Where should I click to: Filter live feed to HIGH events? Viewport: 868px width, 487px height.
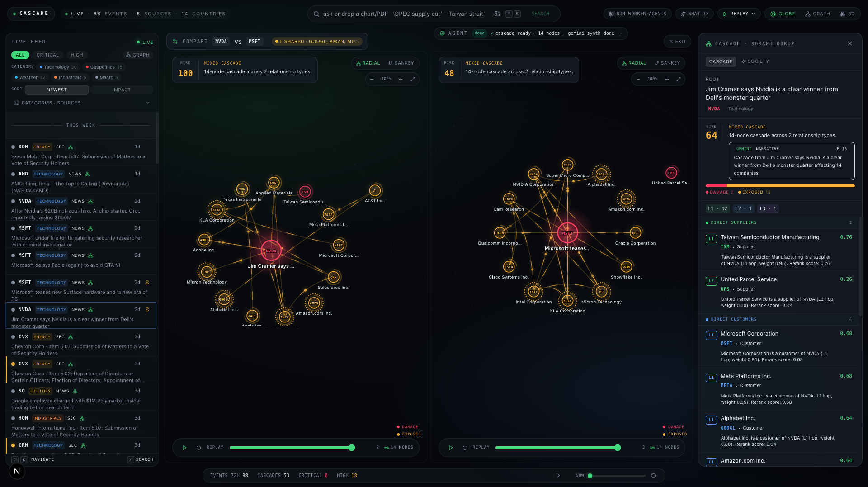tap(77, 55)
